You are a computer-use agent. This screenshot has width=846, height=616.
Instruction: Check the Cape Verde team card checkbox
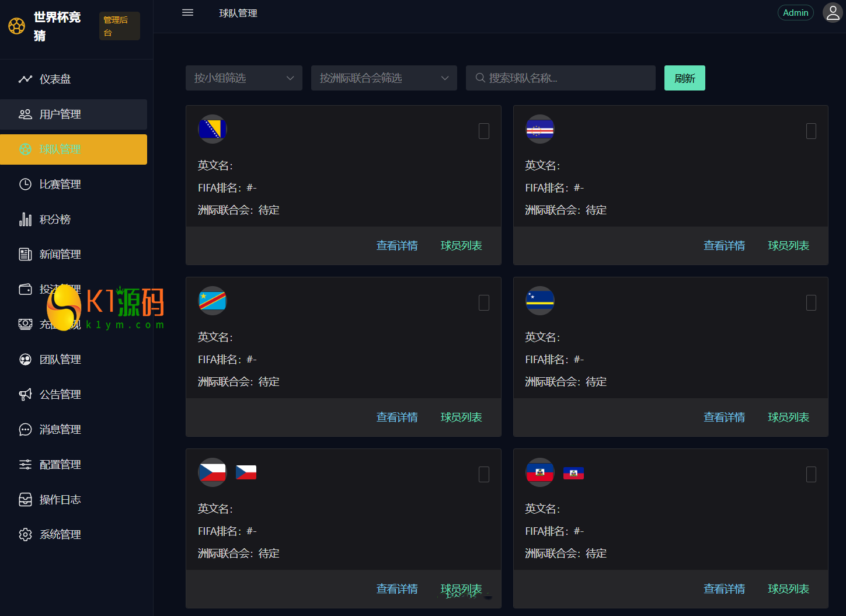tap(811, 131)
